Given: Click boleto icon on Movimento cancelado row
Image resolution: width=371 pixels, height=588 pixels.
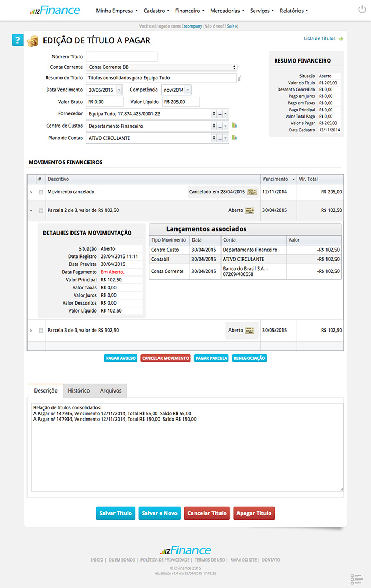Looking at the screenshot, I should tap(252, 192).
